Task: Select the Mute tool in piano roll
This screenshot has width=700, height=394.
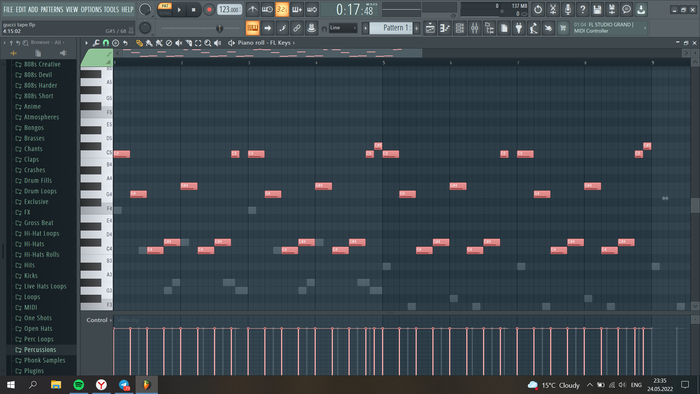Action: click(179, 43)
